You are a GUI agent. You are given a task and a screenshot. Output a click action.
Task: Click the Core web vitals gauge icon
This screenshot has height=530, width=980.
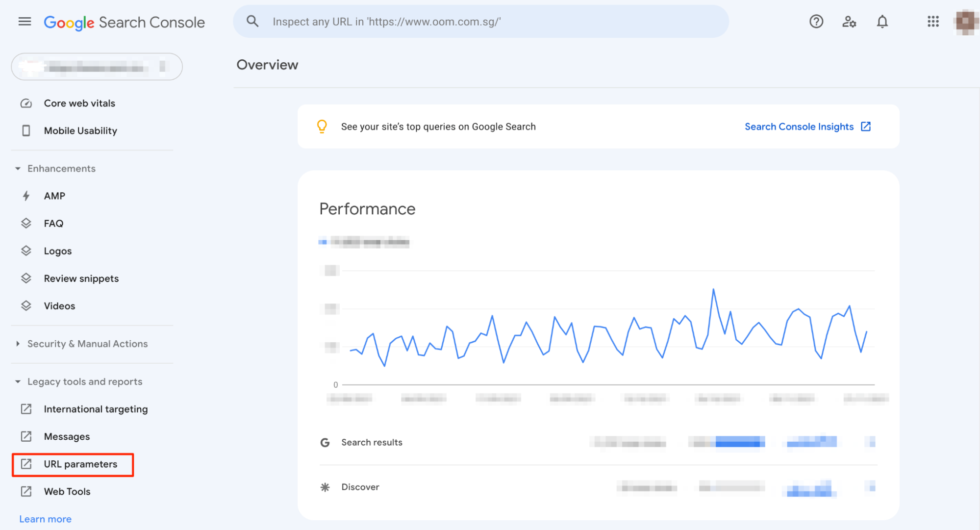[x=26, y=103]
